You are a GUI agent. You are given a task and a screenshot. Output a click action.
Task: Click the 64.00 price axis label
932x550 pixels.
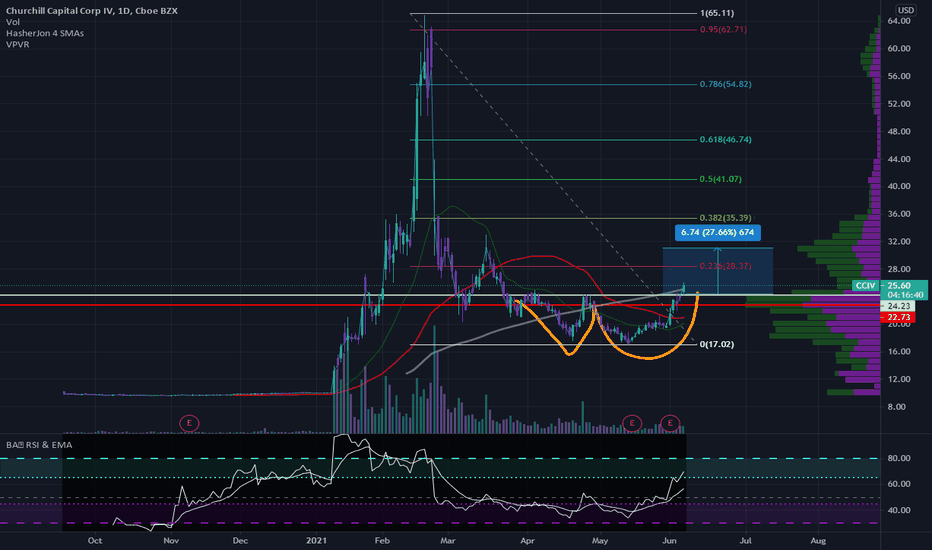click(x=899, y=21)
